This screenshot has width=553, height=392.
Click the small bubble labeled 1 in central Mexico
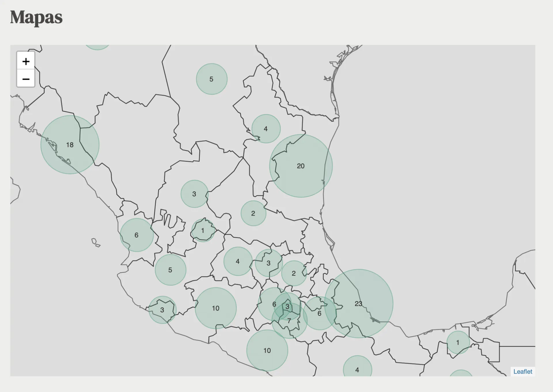click(203, 230)
